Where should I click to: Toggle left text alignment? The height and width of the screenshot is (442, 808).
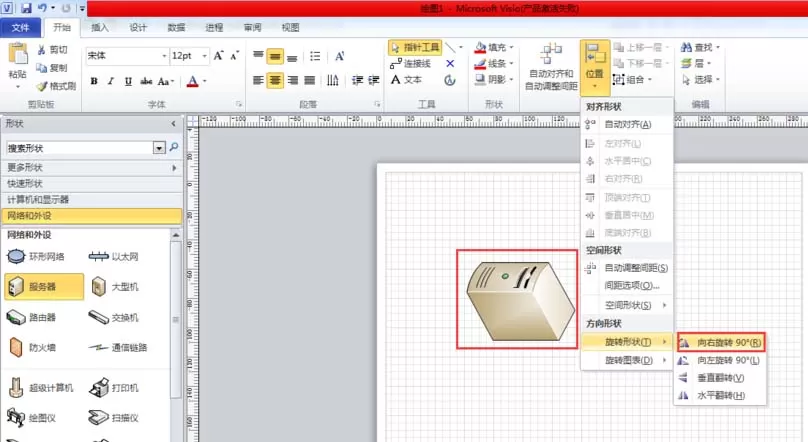tap(258, 80)
